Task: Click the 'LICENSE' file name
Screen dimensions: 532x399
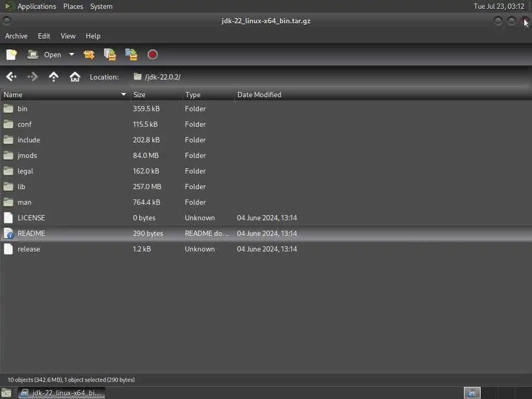Action: tap(31, 218)
